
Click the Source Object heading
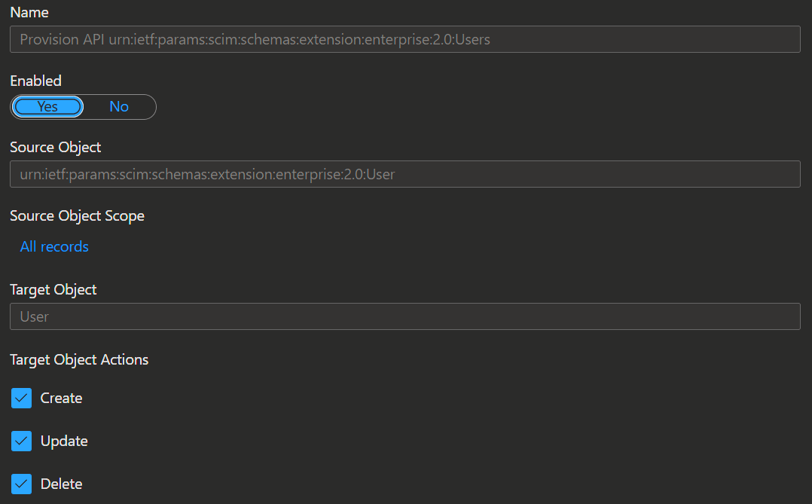[x=56, y=147]
